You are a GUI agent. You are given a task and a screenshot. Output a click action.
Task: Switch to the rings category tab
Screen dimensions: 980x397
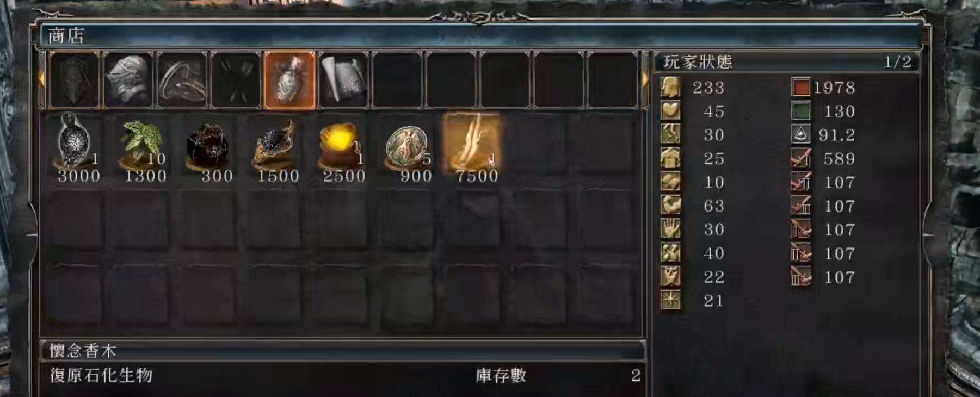click(182, 80)
